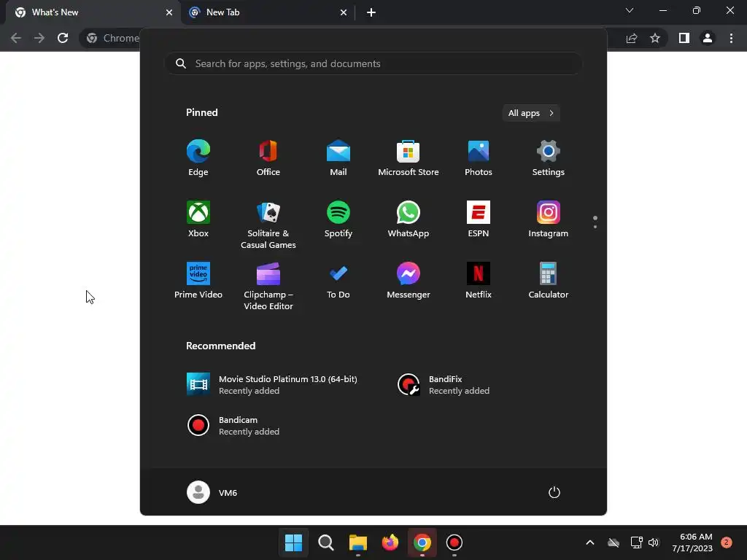The width and height of the screenshot is (747, 560).
Task: Open Chrome tab search dropdown
Action: (x=630, y=10)
